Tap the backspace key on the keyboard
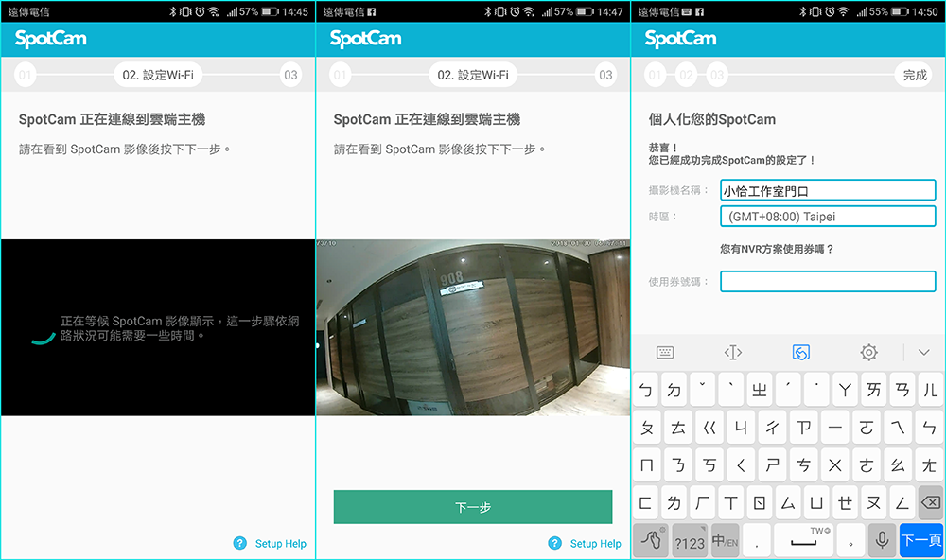 [931, 502]
